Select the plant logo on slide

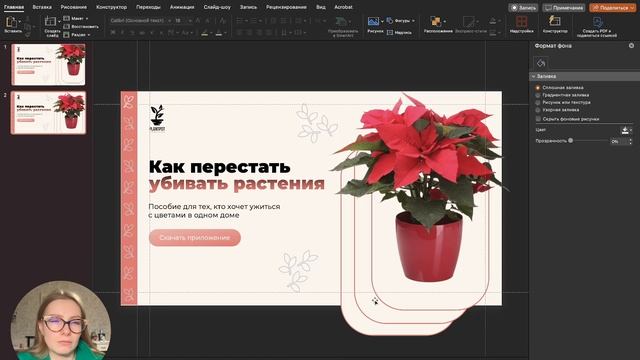tap(157, 118)
